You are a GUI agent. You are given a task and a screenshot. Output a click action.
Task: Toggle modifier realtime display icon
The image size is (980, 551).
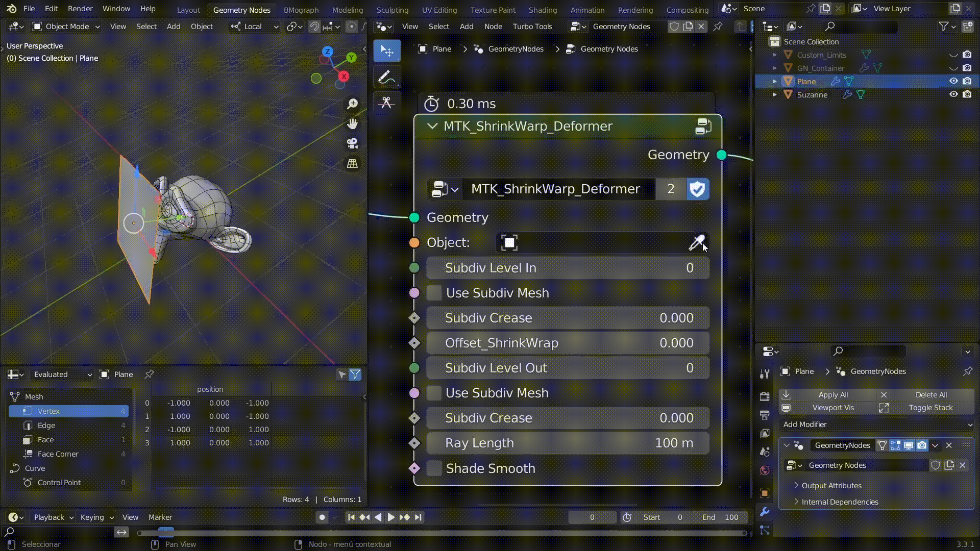(909, 445)
